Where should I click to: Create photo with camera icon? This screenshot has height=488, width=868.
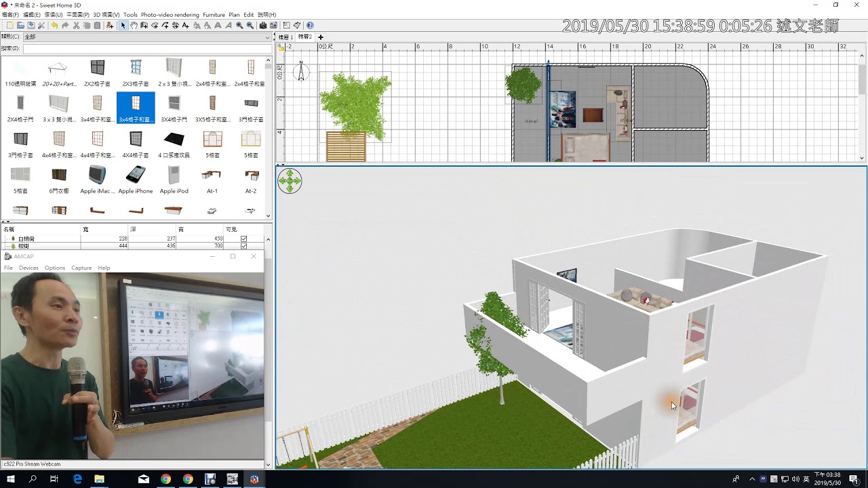[263, 25]
